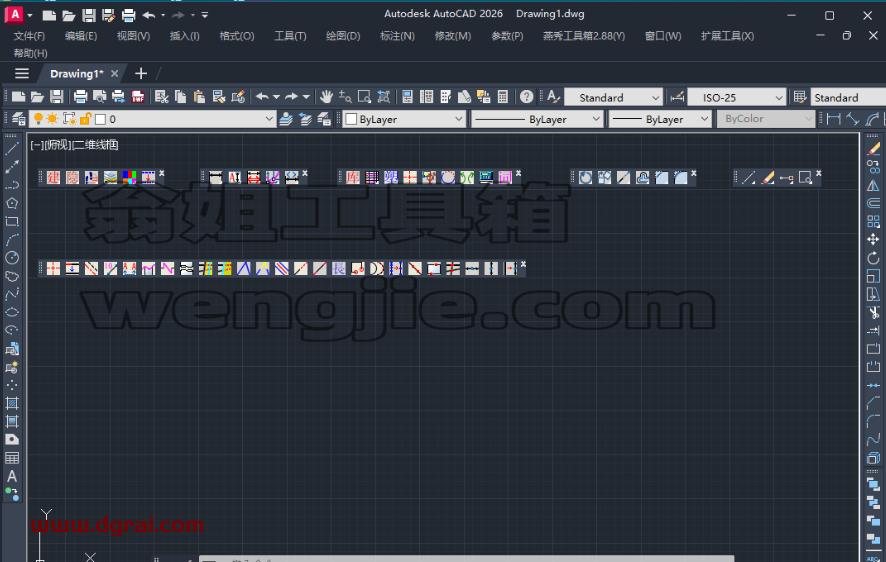The width and height of the screenshot is (886, 562).
Task: Click the layer color white swatch
Action: [x=101, y=119]
